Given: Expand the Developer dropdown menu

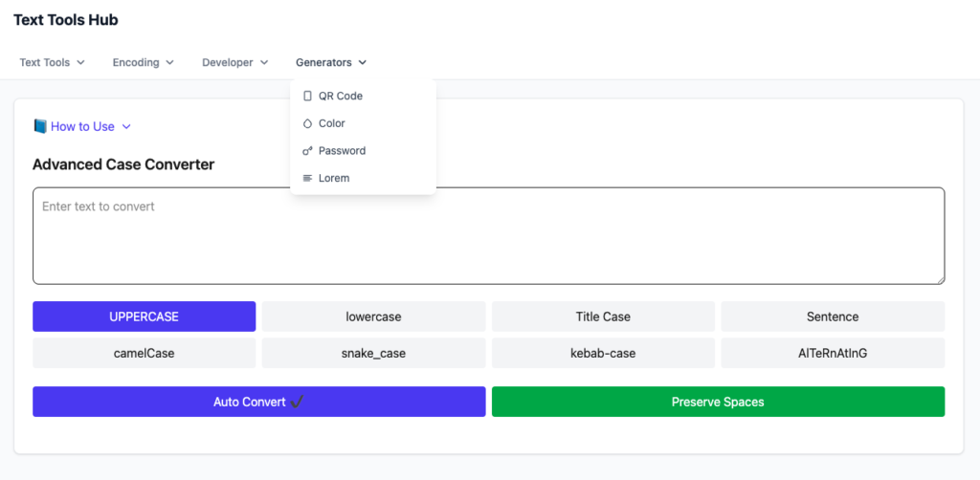Looking at the screenshot, I should (x=235, y=62).
